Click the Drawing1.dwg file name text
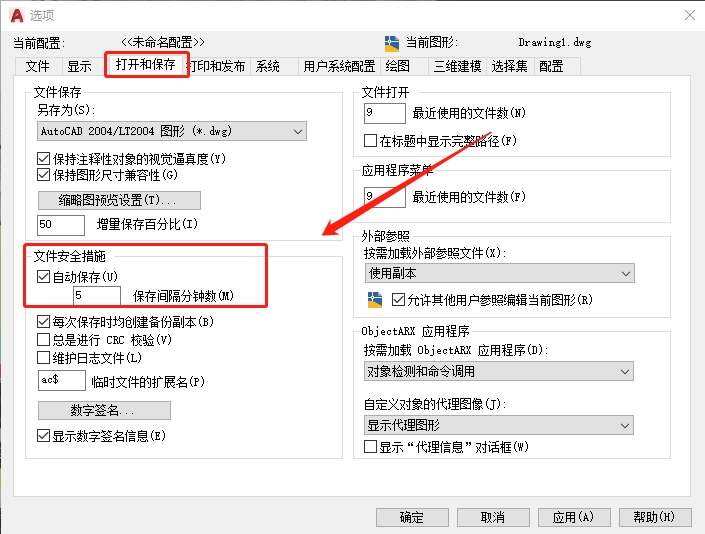 554,43
